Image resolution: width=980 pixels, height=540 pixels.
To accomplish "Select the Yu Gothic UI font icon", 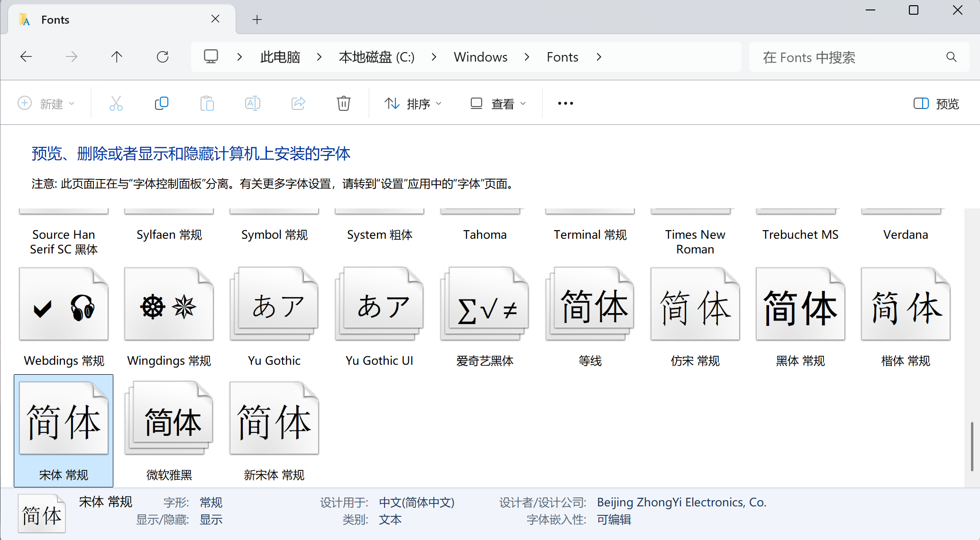I will tap(380, 304).
